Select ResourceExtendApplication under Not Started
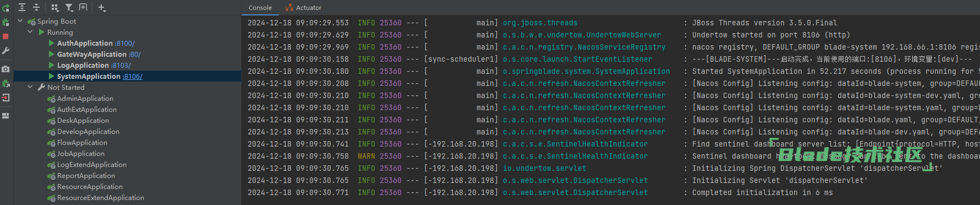This screenshot has height=205, width=980. click(x=101, y=197)
